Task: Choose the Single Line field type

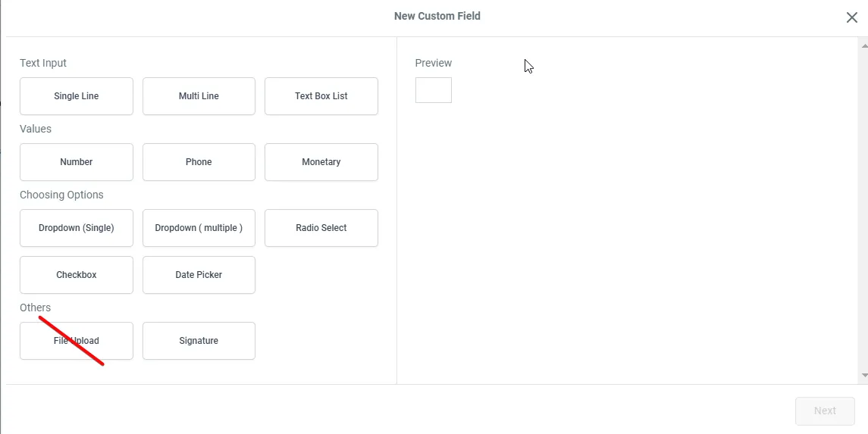Action: pos(77,96)
